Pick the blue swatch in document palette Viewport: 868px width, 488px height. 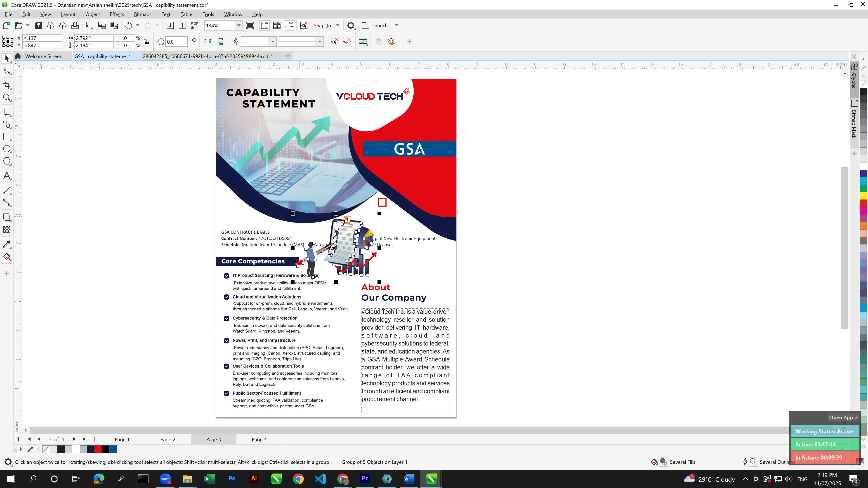point(113,449)
